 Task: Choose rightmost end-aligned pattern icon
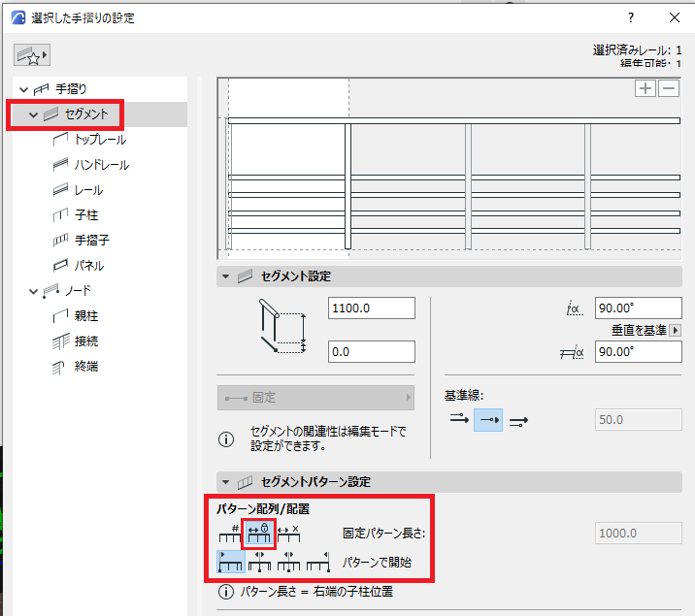(318, 562)
